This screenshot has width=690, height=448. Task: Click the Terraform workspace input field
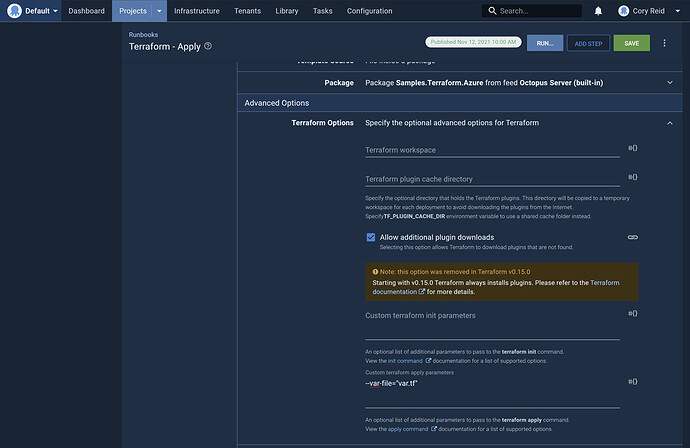492,150
